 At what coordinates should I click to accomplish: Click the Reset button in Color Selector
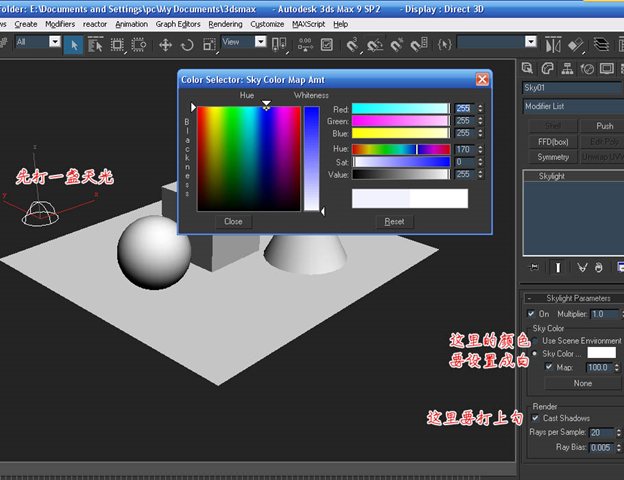click(x=394, y=222)
